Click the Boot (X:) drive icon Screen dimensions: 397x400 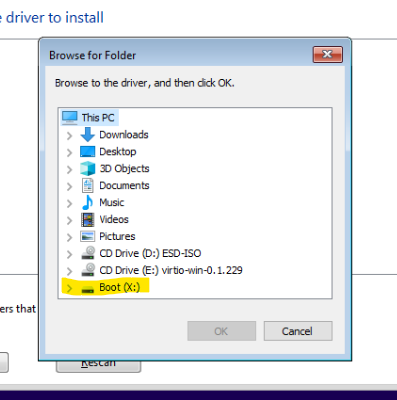tap(88, 290)
